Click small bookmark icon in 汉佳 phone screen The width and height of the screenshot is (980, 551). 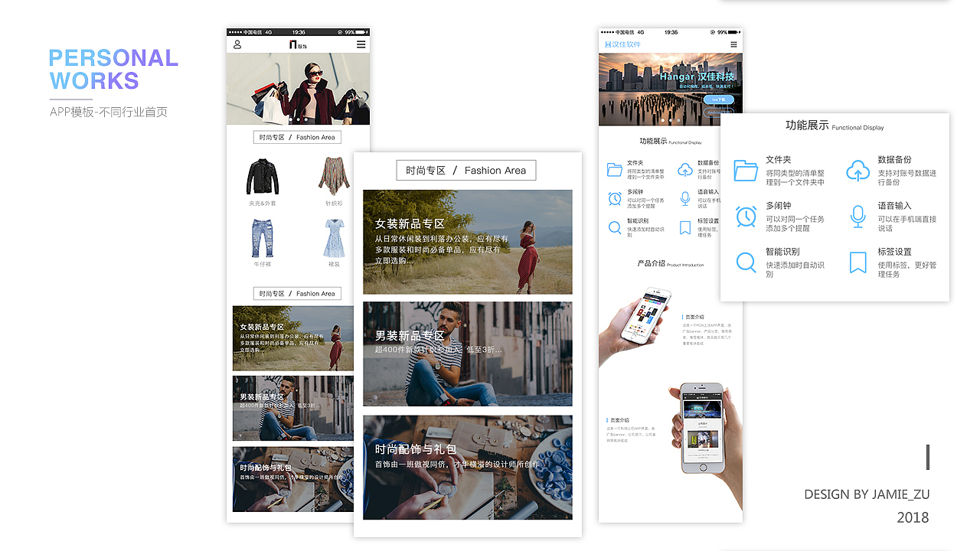tap(685, 228)
